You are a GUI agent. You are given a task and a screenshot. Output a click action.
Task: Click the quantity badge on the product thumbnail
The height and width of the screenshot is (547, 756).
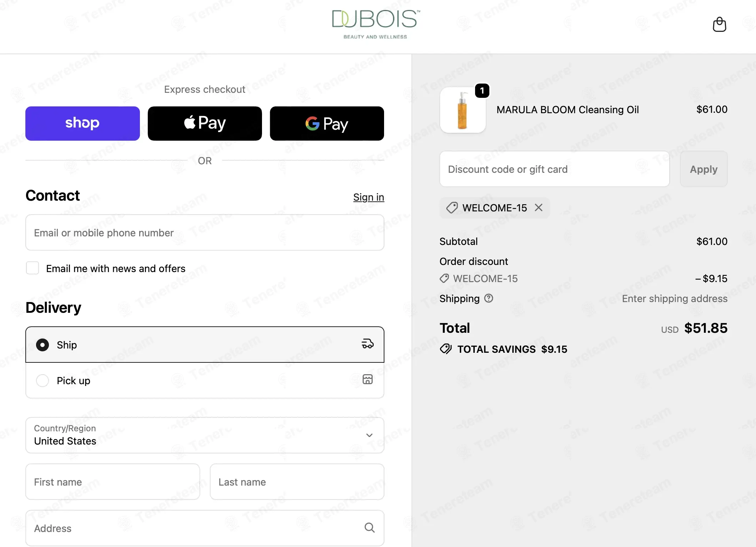tap(482, 91)
